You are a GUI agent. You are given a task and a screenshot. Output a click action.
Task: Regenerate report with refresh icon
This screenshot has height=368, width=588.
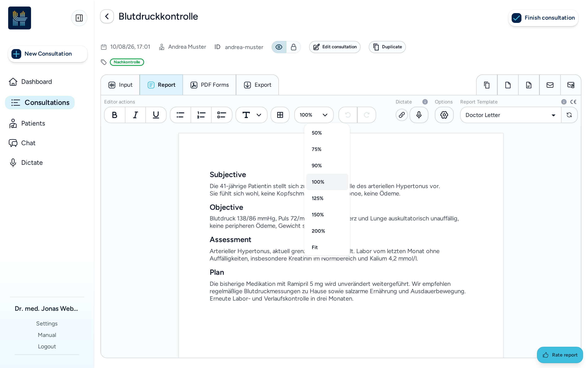[x=569, y=115]
